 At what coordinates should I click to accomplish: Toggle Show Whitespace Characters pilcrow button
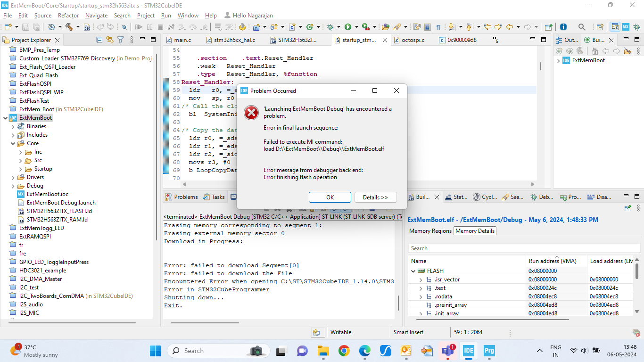coord(438,27)
